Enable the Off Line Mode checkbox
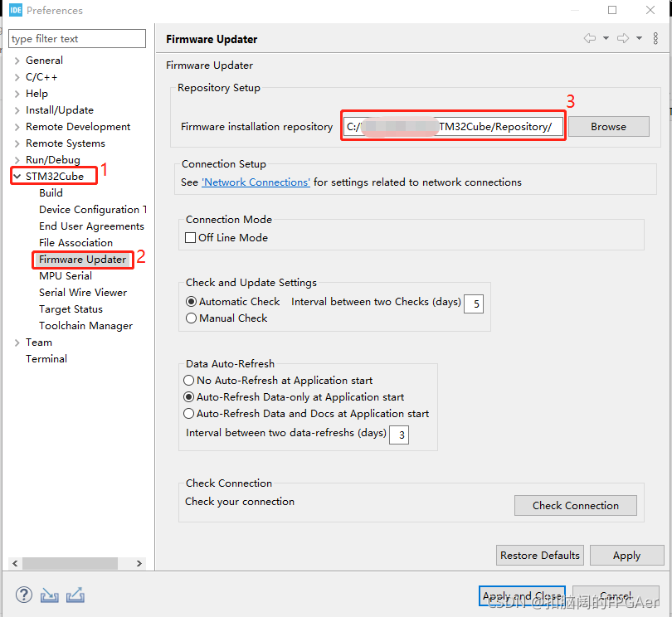Screen dimensions: 672x617 [x=190, y=237]
